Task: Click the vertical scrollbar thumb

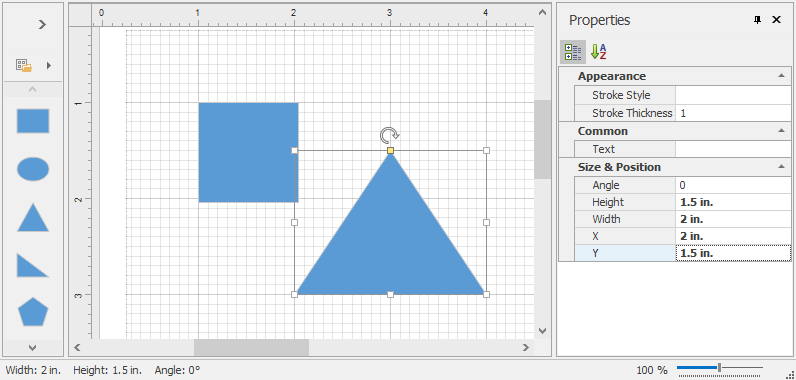Action: pyautogui.click(x=542, y=139)
